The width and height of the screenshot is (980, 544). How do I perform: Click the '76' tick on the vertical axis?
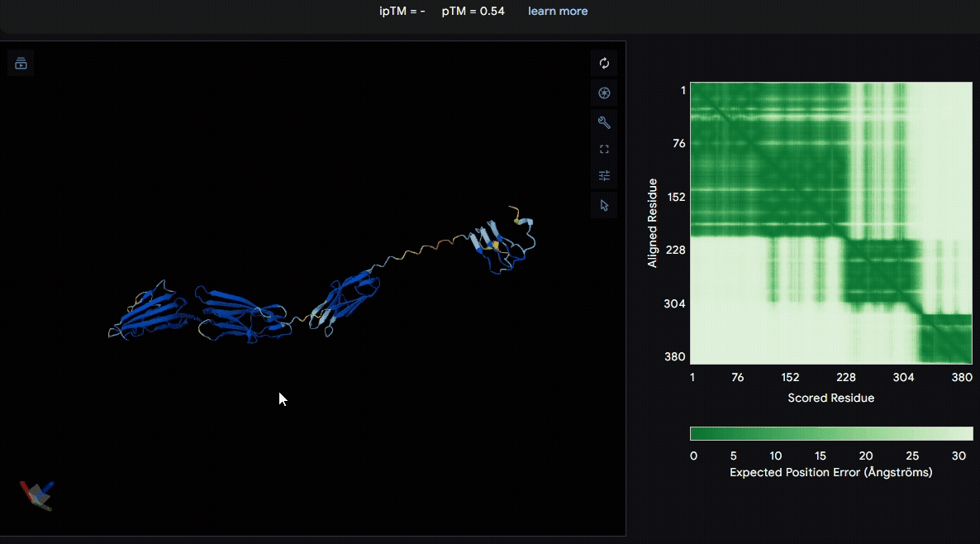click(678, 143)
